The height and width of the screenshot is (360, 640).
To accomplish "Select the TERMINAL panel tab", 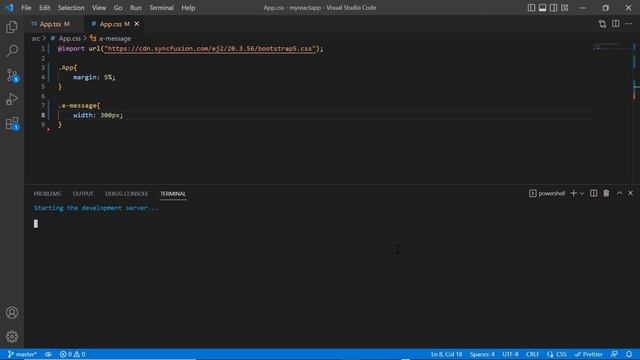I will (x=173, y=193).
